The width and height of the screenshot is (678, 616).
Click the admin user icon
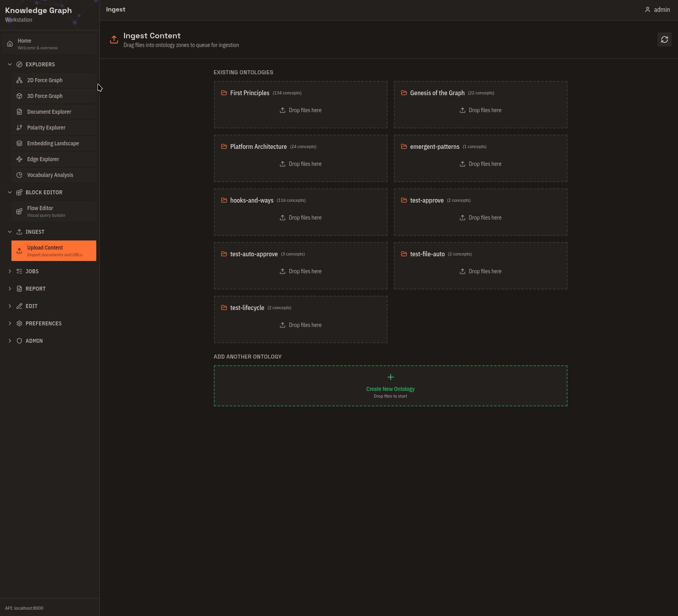click(647, 9)
